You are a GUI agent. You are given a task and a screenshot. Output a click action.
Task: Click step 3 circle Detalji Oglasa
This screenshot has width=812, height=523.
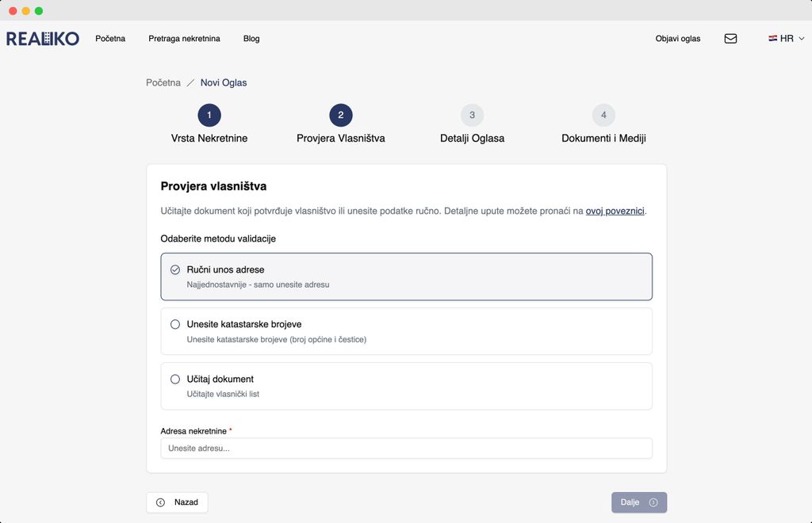click(472, 115)
